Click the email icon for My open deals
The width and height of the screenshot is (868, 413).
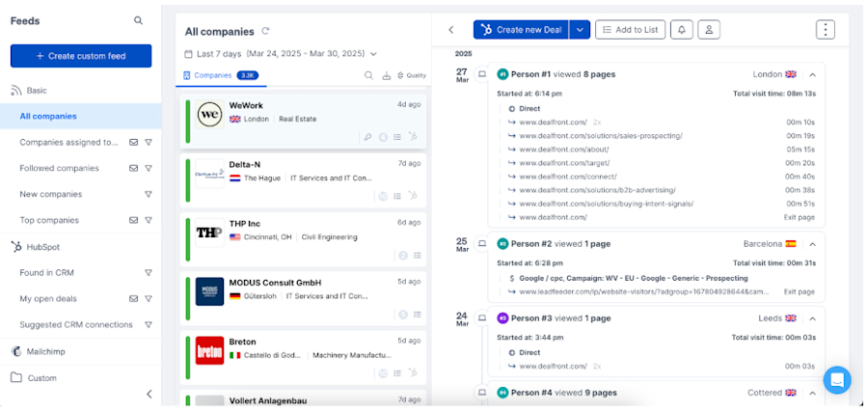(133, 298)
